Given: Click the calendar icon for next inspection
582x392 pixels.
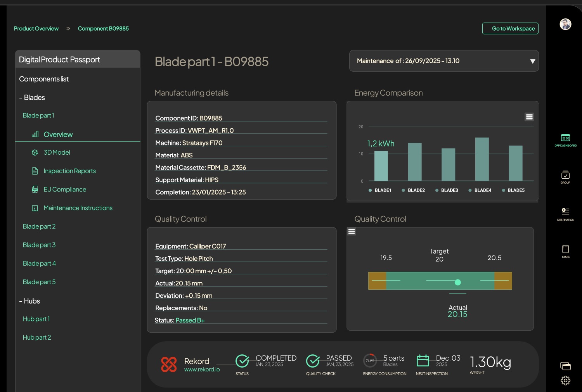Looking at the screenshot, I should click(x=423, y=361).
